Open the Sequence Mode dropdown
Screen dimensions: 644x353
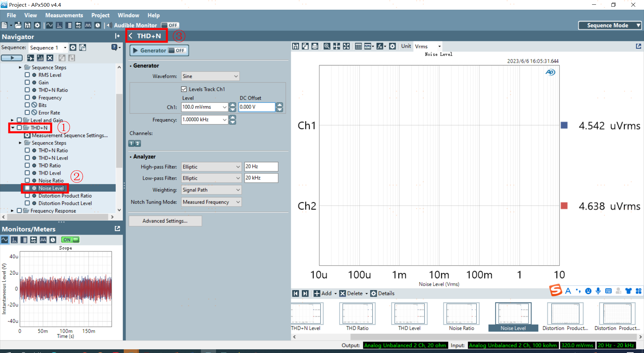(610, 25)
